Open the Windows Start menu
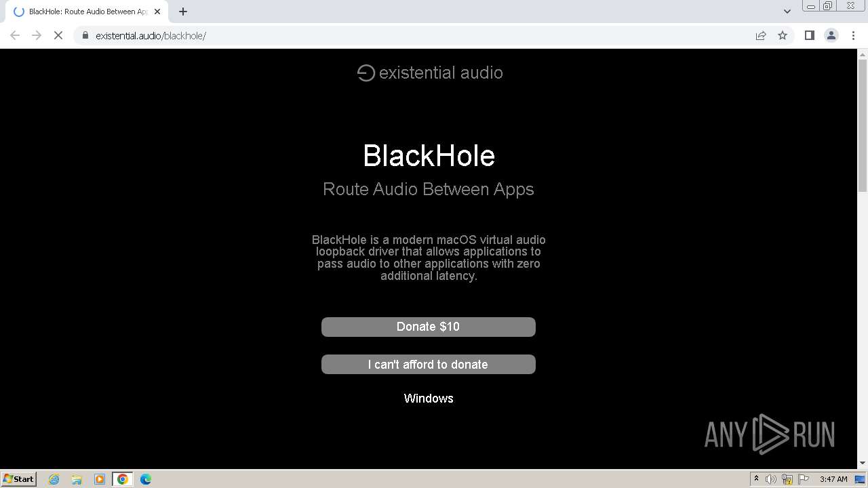Viewport: 868px width, 488px height. click(18, 479)
